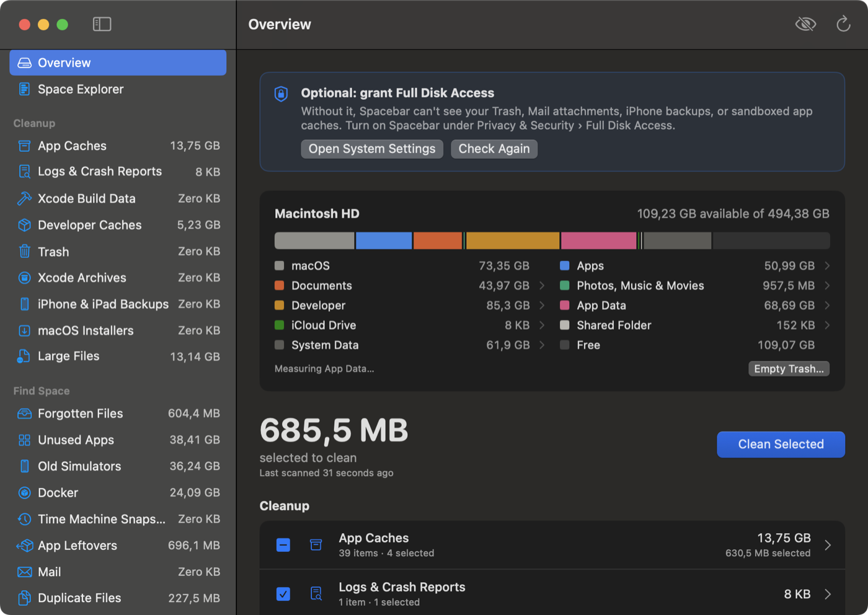
Task: Click the Unused Apps grid icon
Action: [24, 440]
